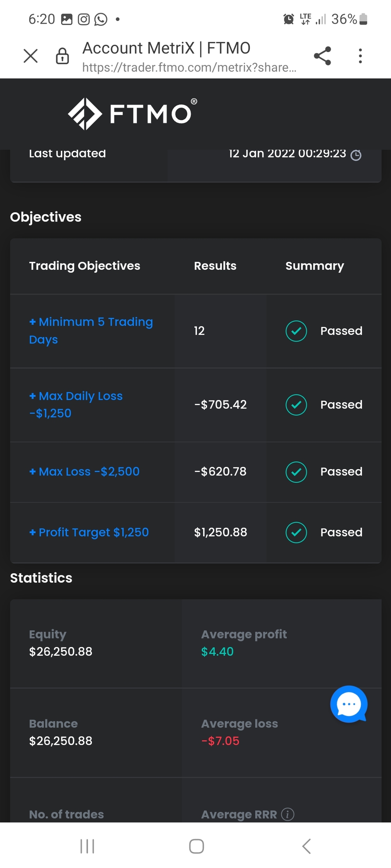Image resolution: width=391 pixels, height=868 pixels.
Task: Expand Max Loss -$2,500 objective
Action: point(84,472)
